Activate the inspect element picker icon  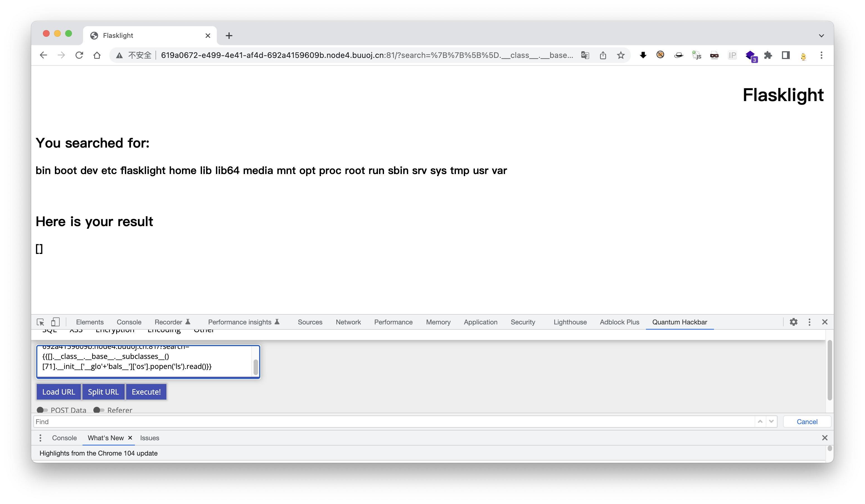40,322
